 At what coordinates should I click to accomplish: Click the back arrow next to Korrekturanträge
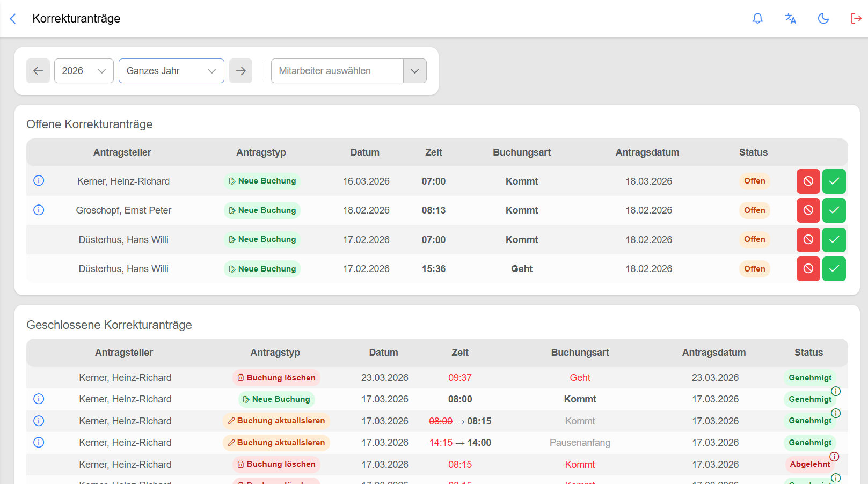pyautogui.click(x=13, y=19)
